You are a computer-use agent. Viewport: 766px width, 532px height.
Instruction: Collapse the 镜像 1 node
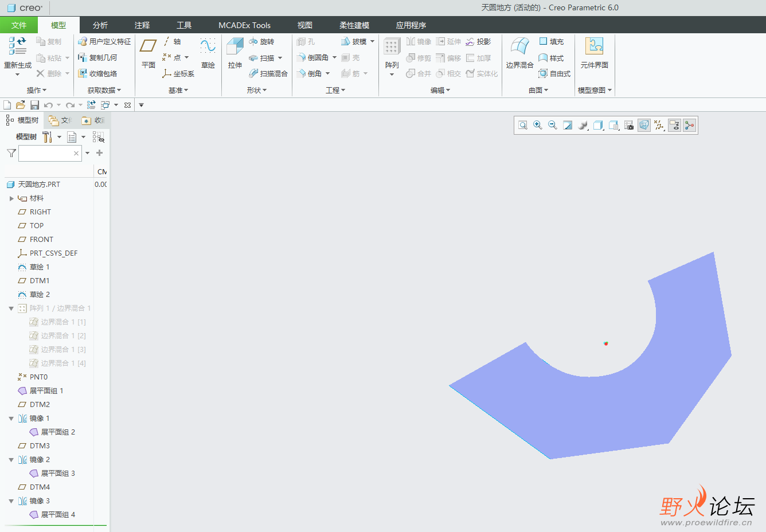point(11,418)
